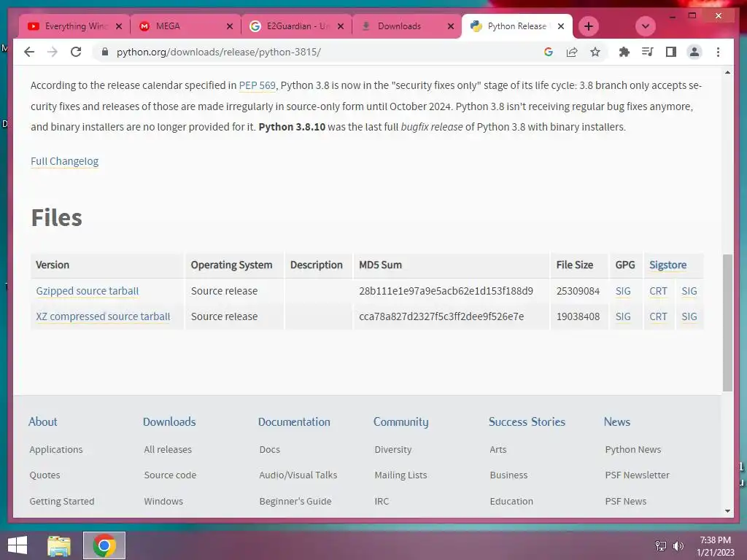The image size is (747, 560).
Task: Switch to the Everything Windows YouTube tab
Action: [x=74, y=26]
